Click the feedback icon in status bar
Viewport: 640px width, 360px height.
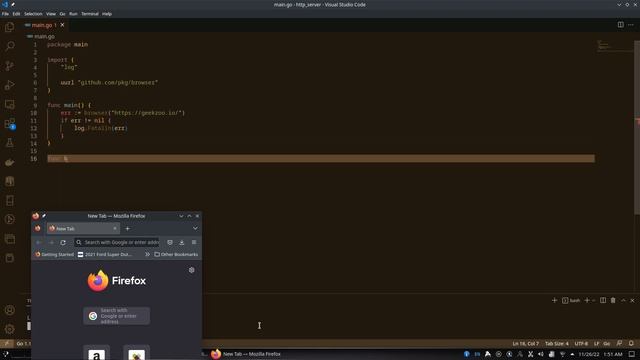pyautogui.click(x=620, y=344)
